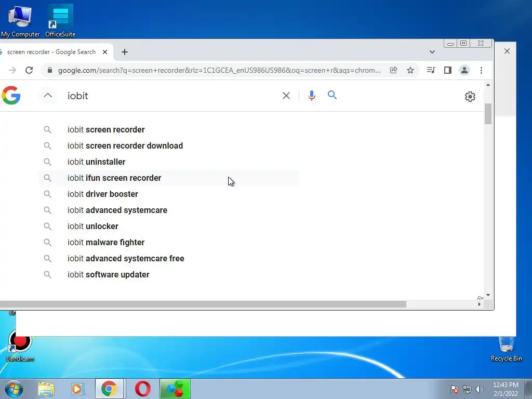Viewport: 532px width, 399px height.
Task: Close the Chrome window
Action: click(481, 43)
